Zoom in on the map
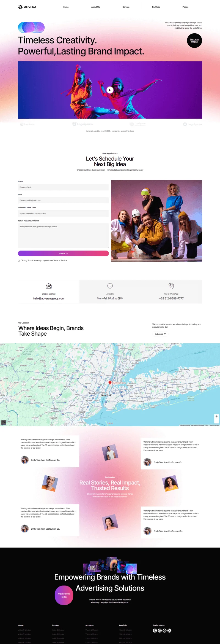Image resolution: width=220 pixels, height=644 pixels. pos(216,416)
